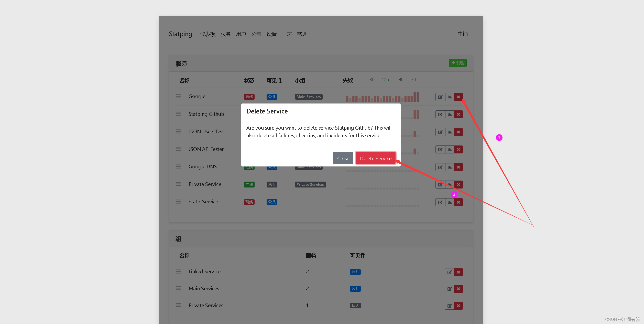The width and height of the screenshot is (644, 324).
Task: Open the 用户 users menu
Action: [241, 34]
